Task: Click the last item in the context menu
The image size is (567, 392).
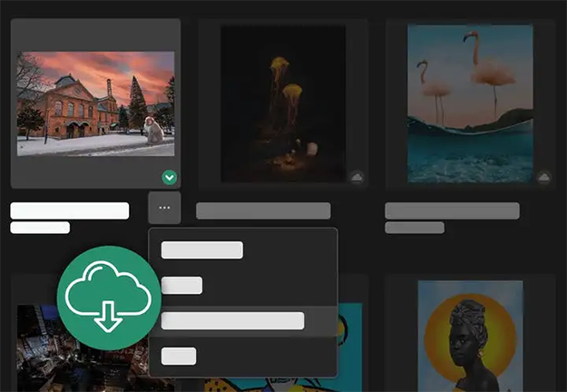Action: click(179, 356)
